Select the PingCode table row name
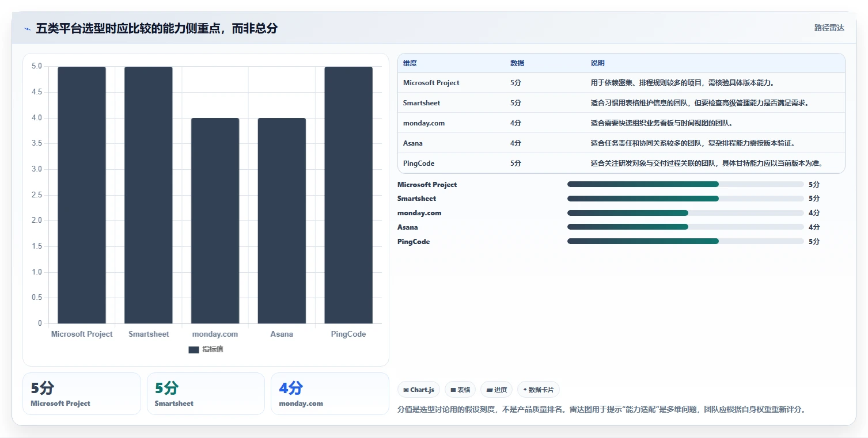The image size is (868, 438). pos(419,163)
